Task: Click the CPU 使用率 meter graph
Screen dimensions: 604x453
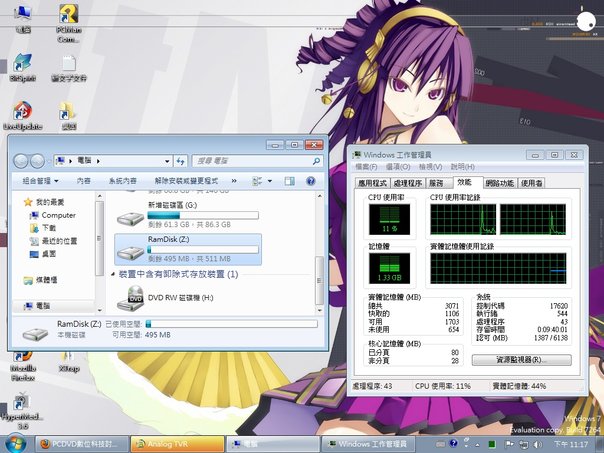Action: 389,219
